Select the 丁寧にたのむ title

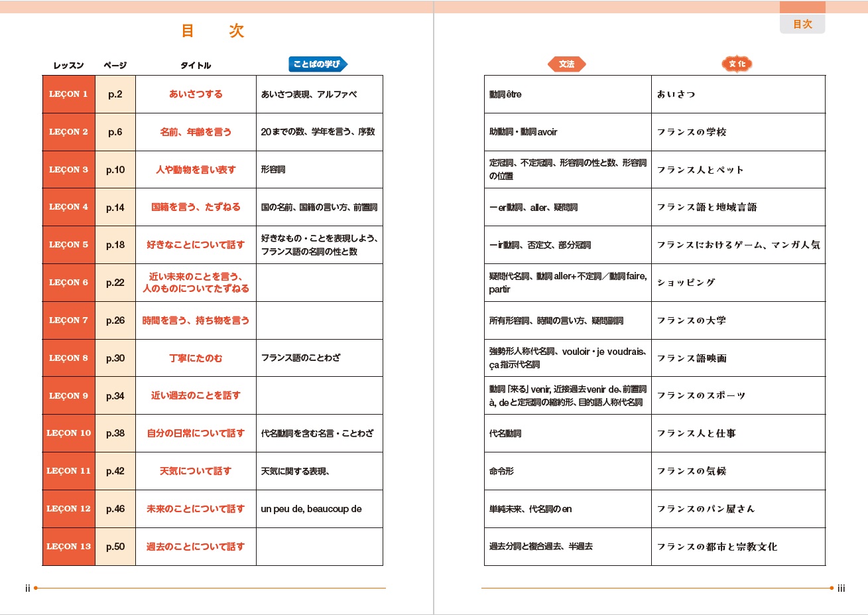(196, 358)
